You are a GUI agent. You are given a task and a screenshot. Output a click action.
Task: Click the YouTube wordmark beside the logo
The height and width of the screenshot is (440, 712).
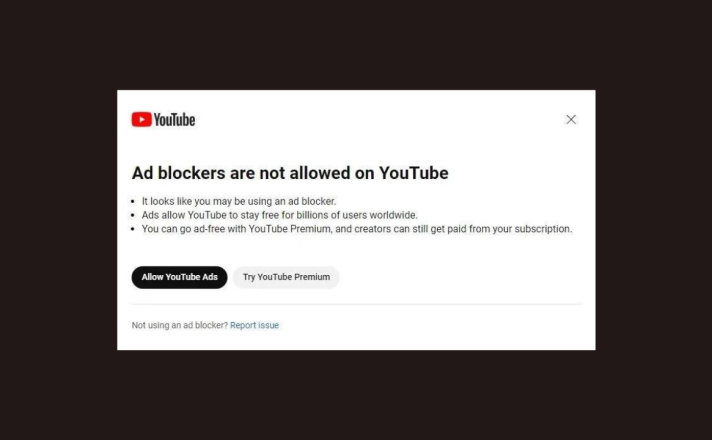tap(174, 120)
